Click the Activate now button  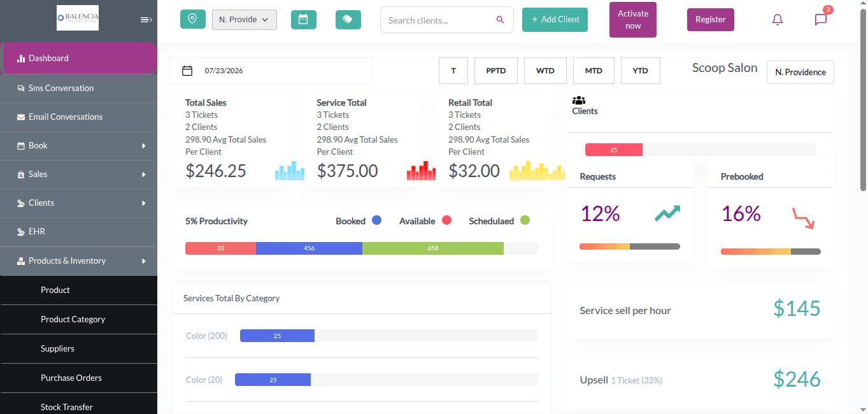(633, 20)
